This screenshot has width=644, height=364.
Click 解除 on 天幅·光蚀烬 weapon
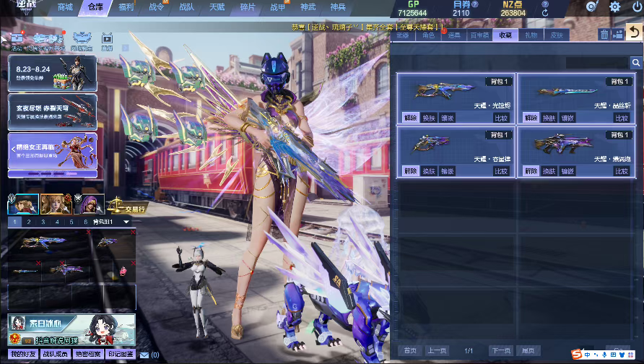coord(411,118)
